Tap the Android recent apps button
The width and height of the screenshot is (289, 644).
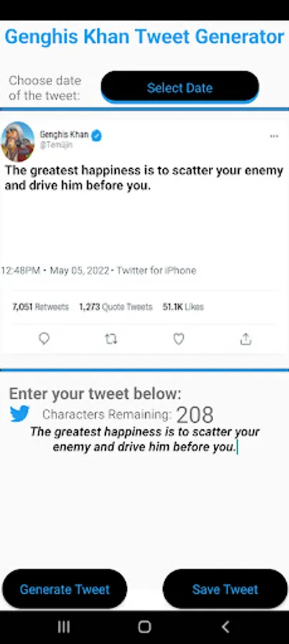(x=64, y=627)
